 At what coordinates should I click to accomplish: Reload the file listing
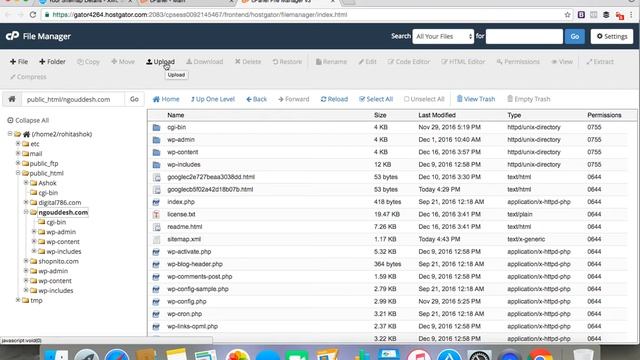tap(334, 99)
